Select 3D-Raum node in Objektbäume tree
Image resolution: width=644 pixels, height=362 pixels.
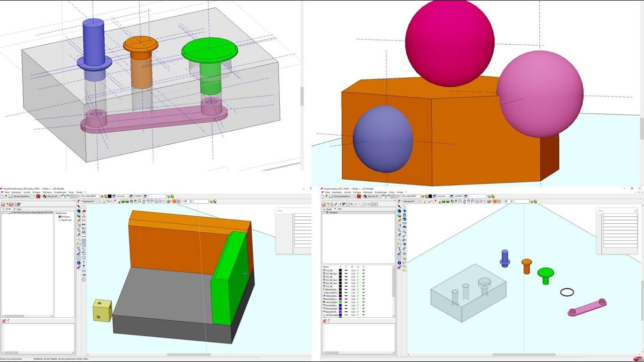click(64, 217)
